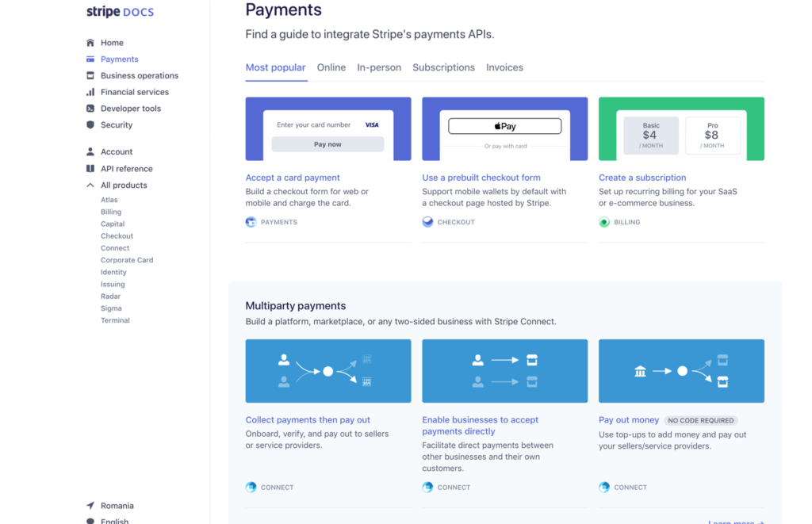This screenshot has height=524, width=812.
Task: Switch to the Most popular tab
Action: click(275, 67)
